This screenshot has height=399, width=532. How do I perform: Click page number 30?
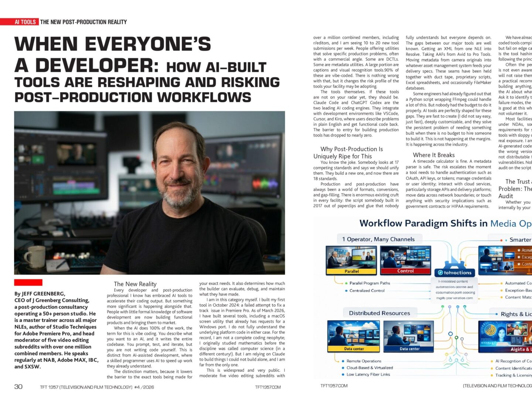pyautogui.click(x=18, y=387)
